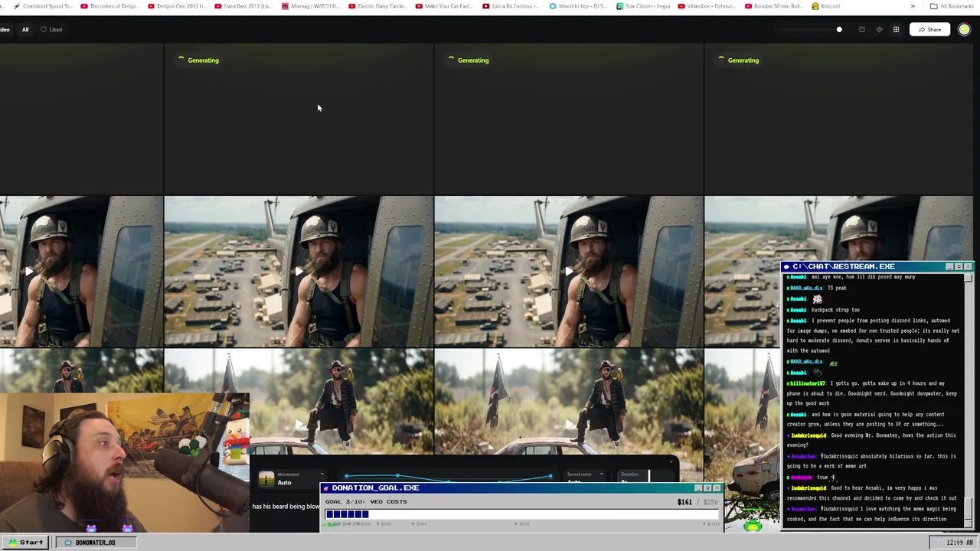Open the Start menu button
The width and height of the screenshot is (980, 551).
click(x=24, y=543)
